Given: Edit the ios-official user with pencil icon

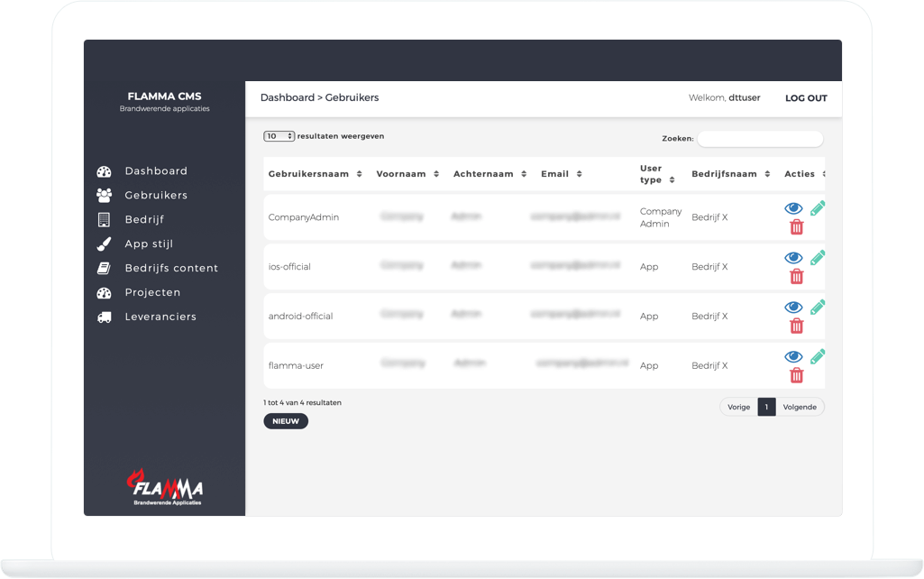Looking at the screenshot, I should click(x=818, y=258).
